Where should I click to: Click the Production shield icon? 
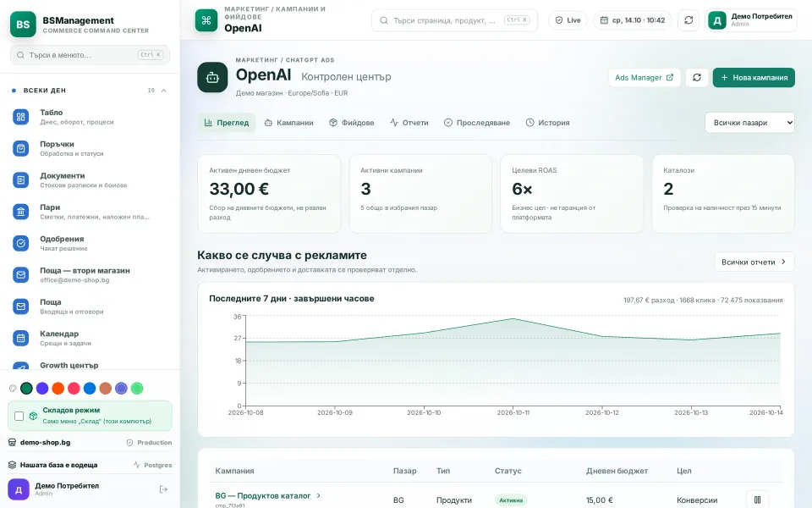tap(130, 443)
